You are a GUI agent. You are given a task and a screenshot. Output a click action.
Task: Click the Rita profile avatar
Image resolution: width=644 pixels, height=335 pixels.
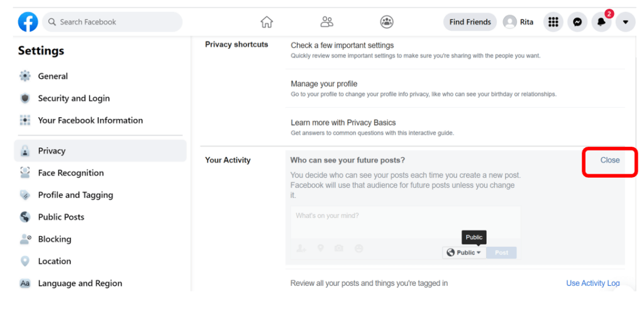(509, 22)
